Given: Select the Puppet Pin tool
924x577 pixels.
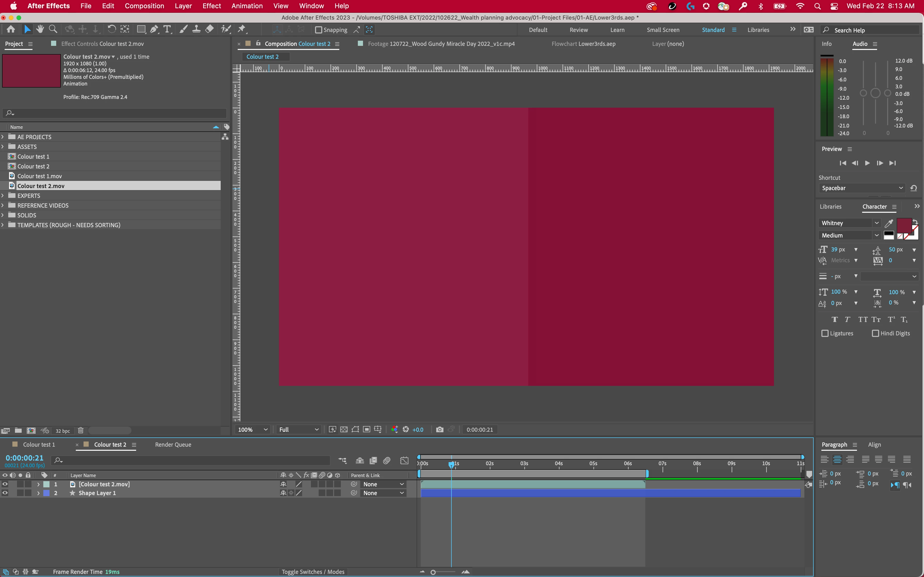Looking at the screenshot, I should point(241,29).
